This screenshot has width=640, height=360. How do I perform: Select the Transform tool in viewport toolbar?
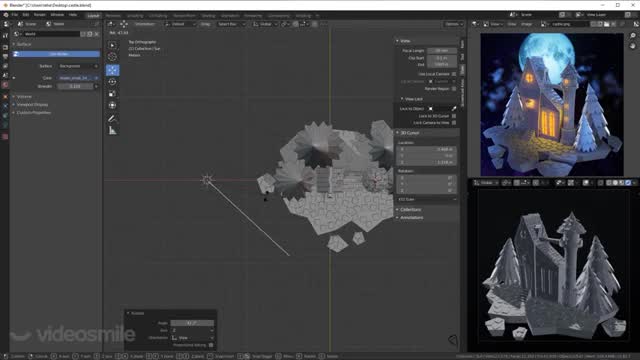pyautogui.click(x=113, y=105)
